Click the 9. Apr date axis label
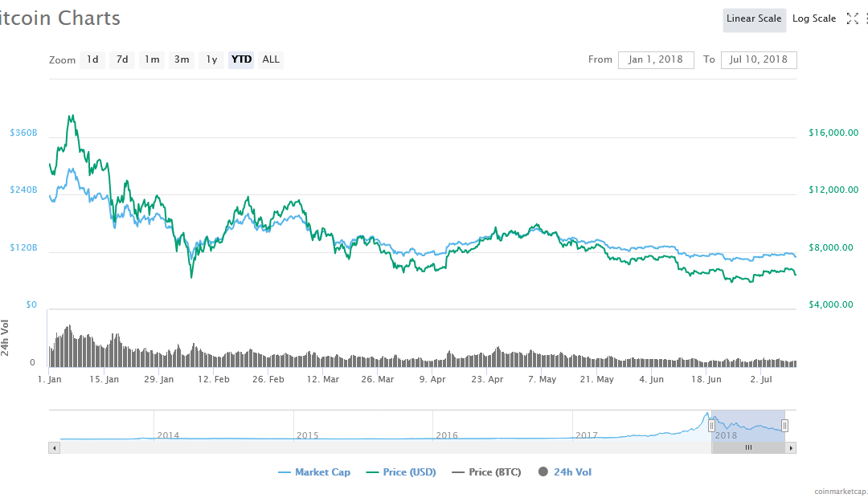 (x=432, y=380)
